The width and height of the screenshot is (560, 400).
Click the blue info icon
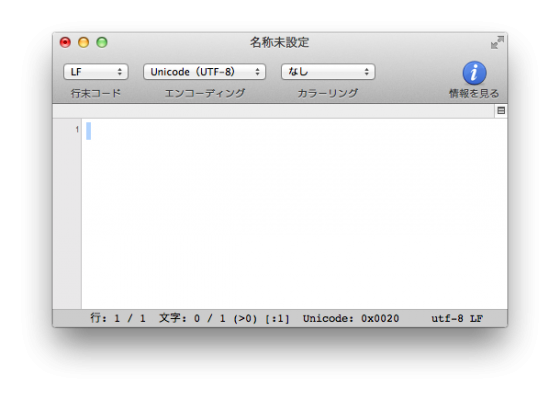(474, 73)
